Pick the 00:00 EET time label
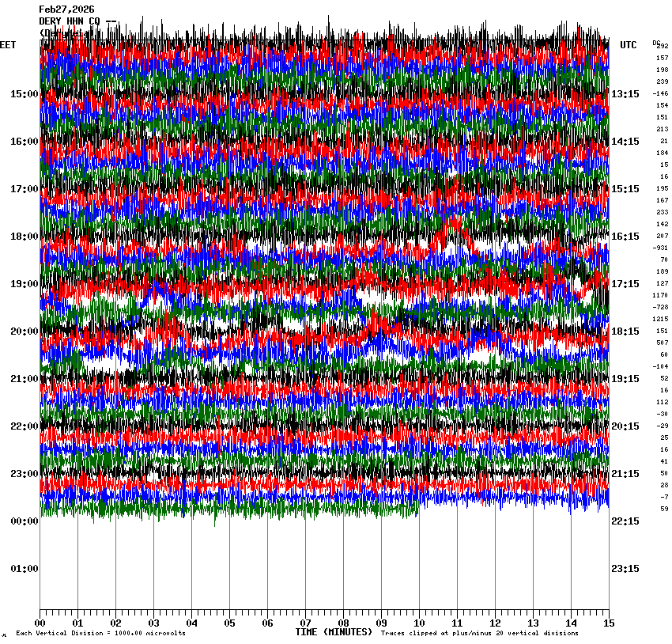672x644 pixels. coord(24,521)
